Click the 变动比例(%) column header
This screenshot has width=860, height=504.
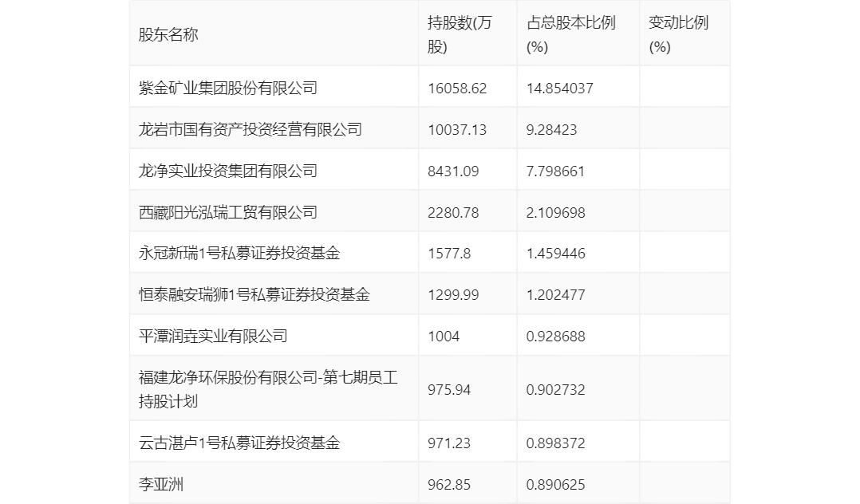point(678,34)
